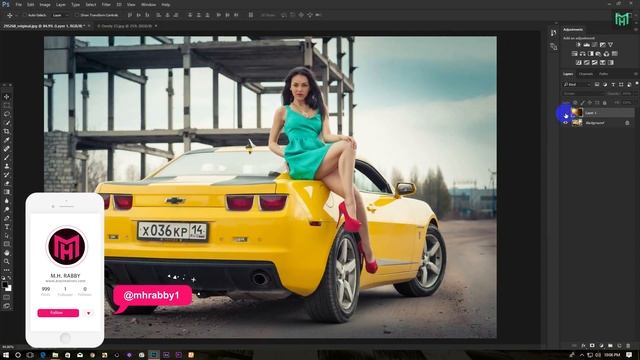Expand the Edit Toolbar ellipsis menu
The width and height of the screenshot is (640, 360).
(x=7, y=270)
